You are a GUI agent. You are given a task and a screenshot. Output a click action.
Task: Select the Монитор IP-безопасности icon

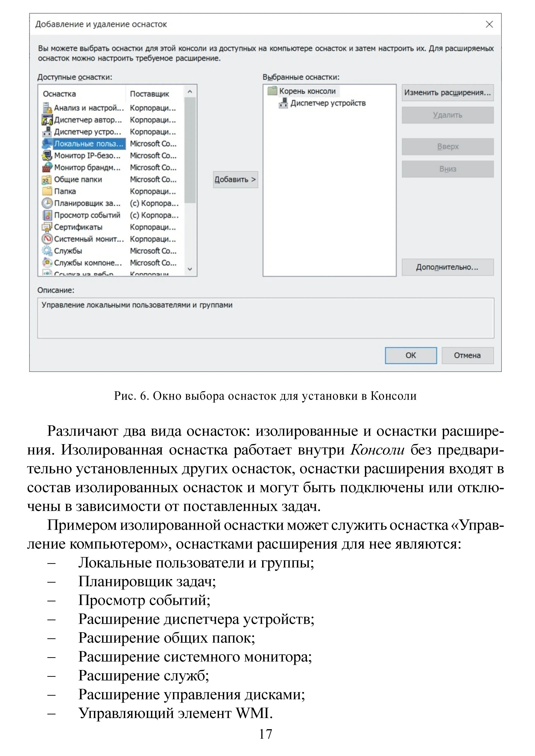(x=47, y=155)
